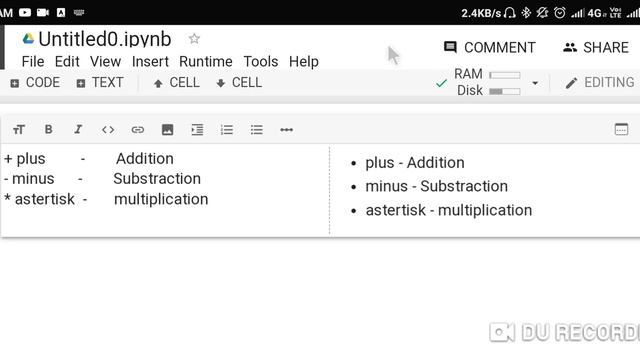Viewport: 640px width, 360px height.
Task: Open the File menu
Action: tap(33, 62)
